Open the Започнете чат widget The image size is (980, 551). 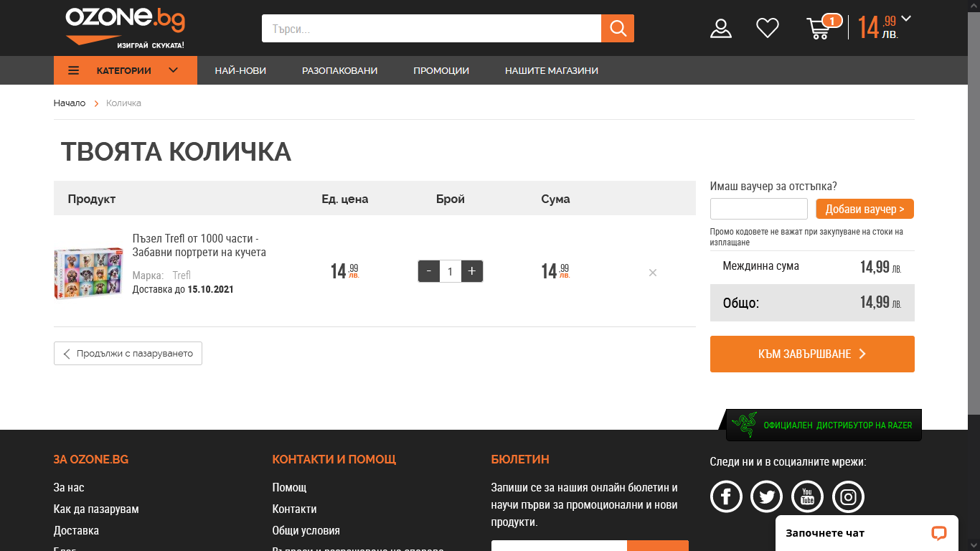(867, 533)
